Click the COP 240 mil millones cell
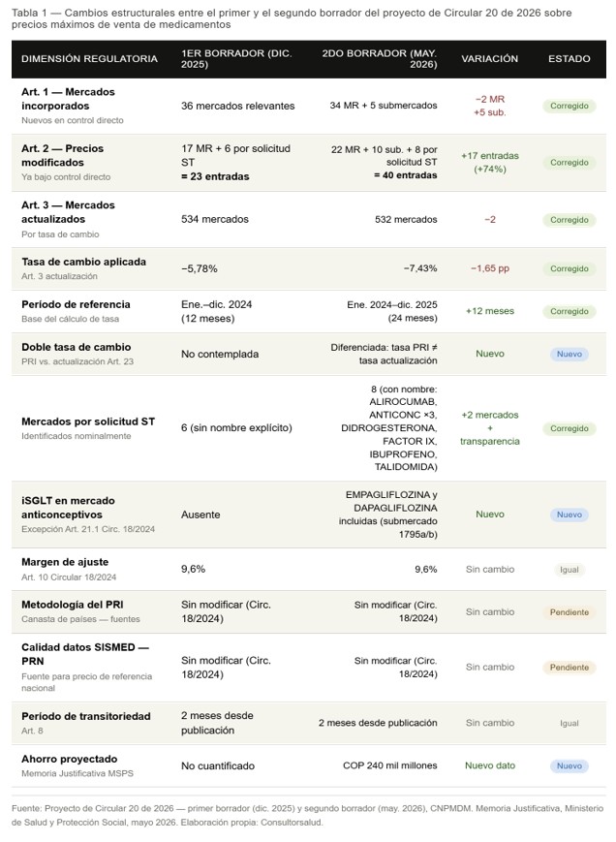The height and width of the screenshot is (842, 616). click(389, 765)
